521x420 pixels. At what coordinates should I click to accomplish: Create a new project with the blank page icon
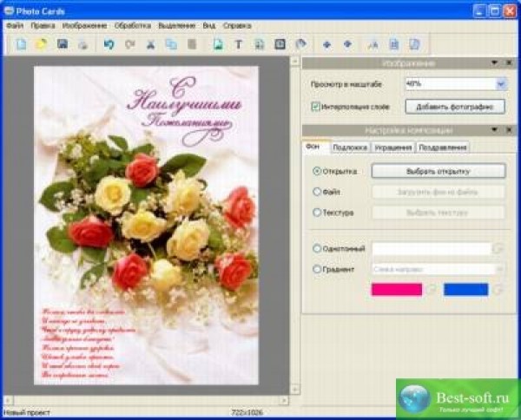[21, 44]
